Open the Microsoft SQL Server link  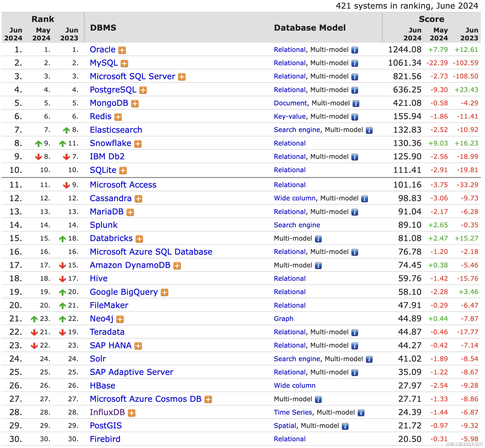point(132,76)
